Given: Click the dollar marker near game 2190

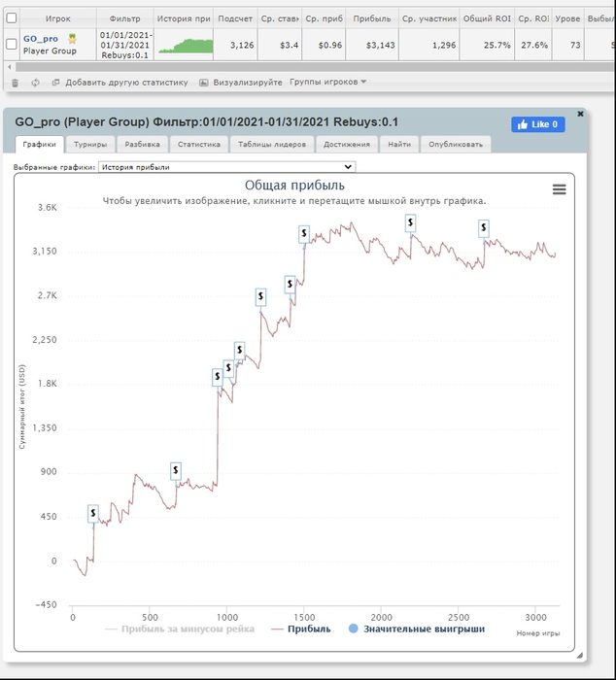Looking at the screenshot, I should [x=410, y=222].
